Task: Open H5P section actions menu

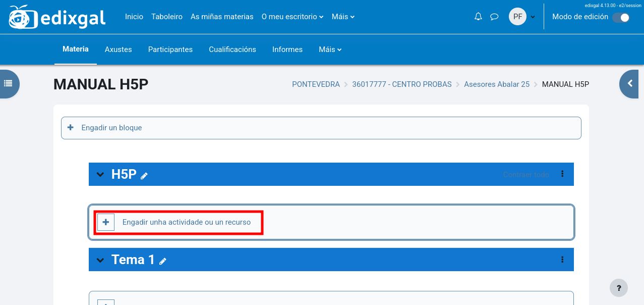Action: pos(562,174)
